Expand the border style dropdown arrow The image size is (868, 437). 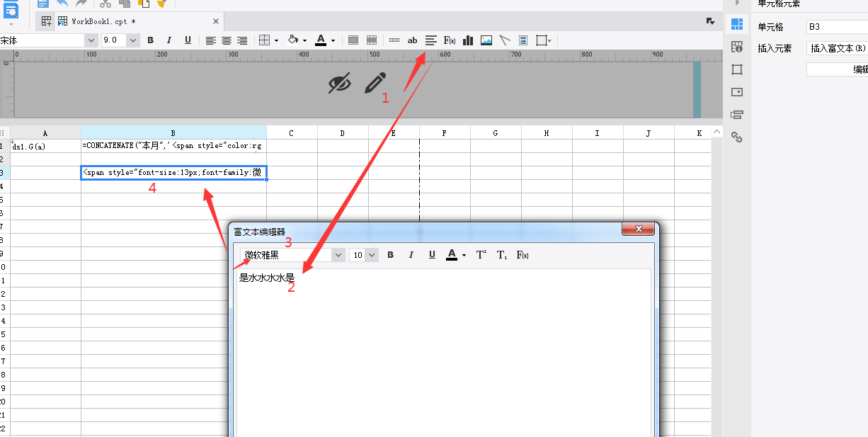point(276,40)
